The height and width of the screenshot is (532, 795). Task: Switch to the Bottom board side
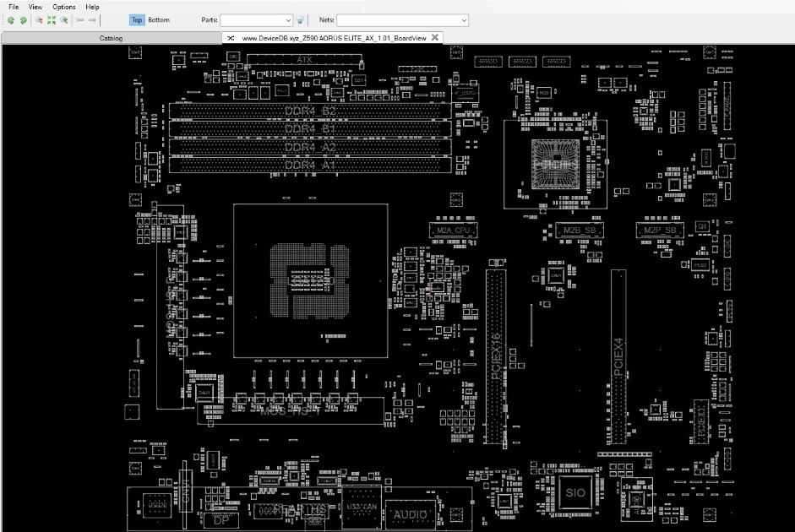[159, 20]
